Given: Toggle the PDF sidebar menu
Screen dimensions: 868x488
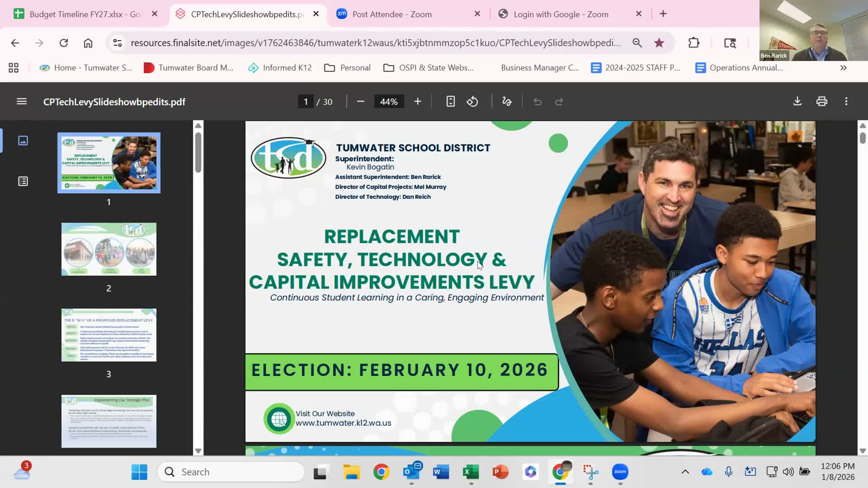Looking at the screenshot, I should (22, 102).
